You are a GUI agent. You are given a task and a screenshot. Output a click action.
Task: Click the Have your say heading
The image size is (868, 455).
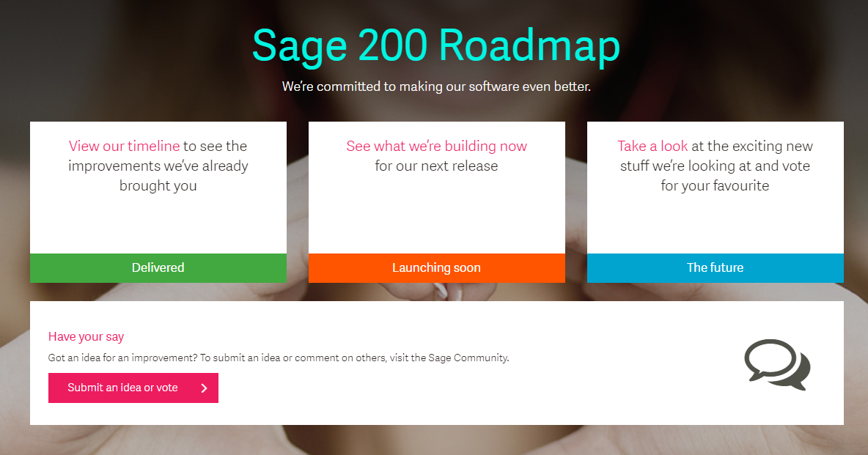click(86, 336)
